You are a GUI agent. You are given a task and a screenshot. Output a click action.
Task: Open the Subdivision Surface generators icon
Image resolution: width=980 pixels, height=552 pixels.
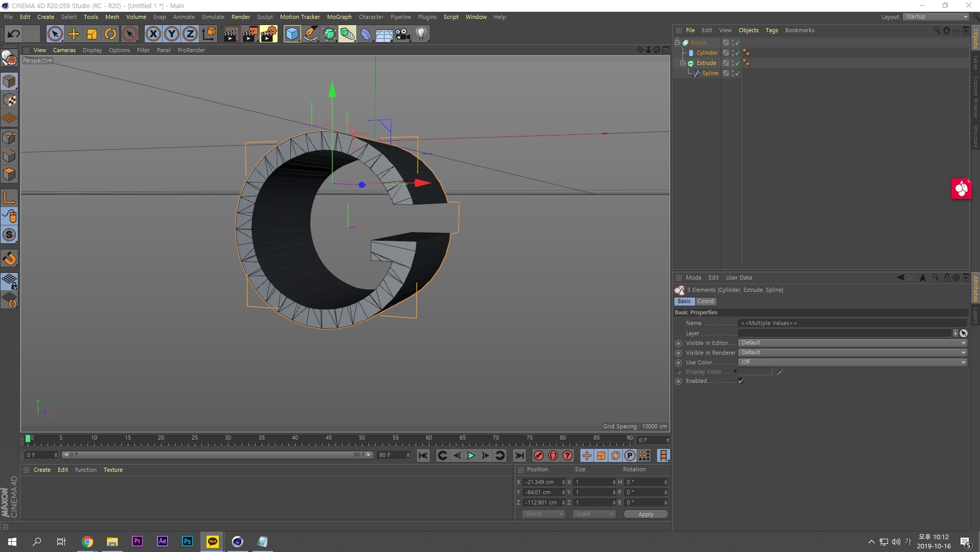tap(329, 34)
